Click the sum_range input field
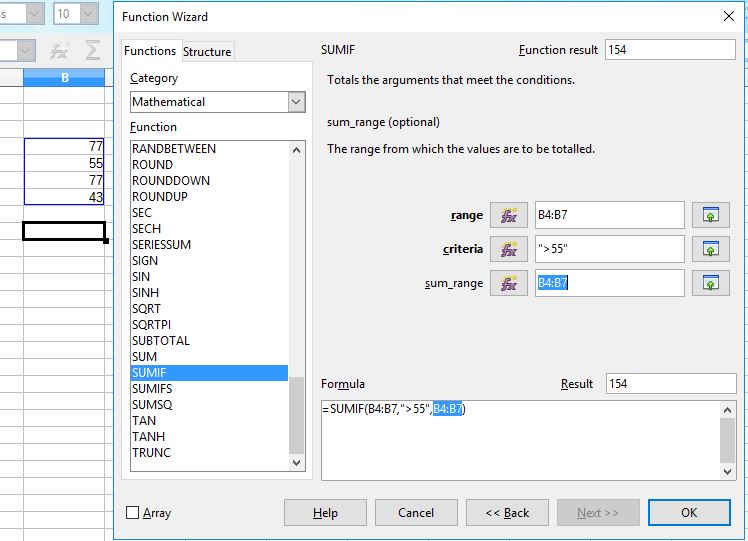 610,283
